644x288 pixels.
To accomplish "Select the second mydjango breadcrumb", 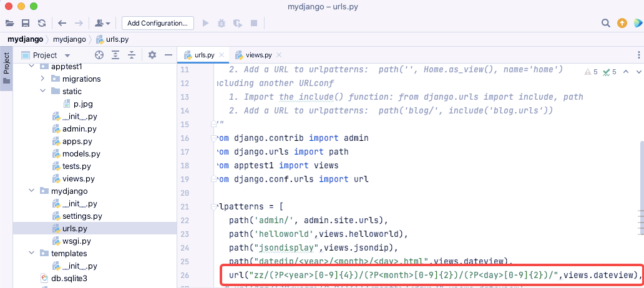I will (69, 40).
